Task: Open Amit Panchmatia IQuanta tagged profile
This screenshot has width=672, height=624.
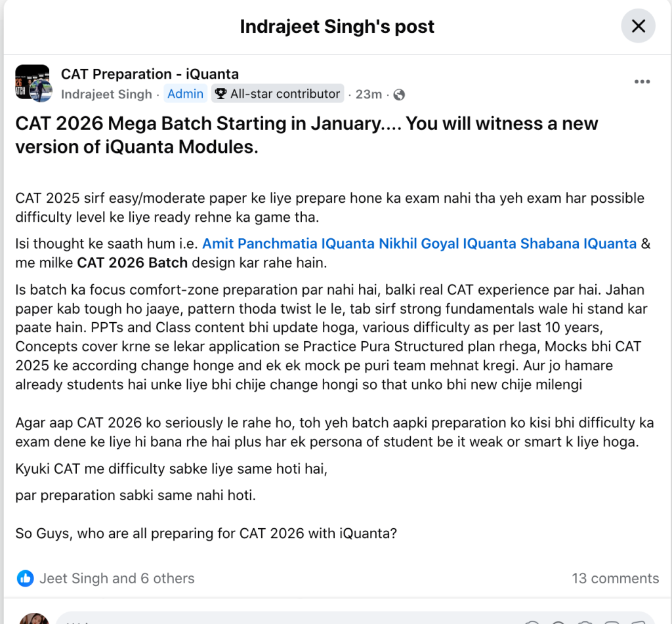Action: (289, 244)
